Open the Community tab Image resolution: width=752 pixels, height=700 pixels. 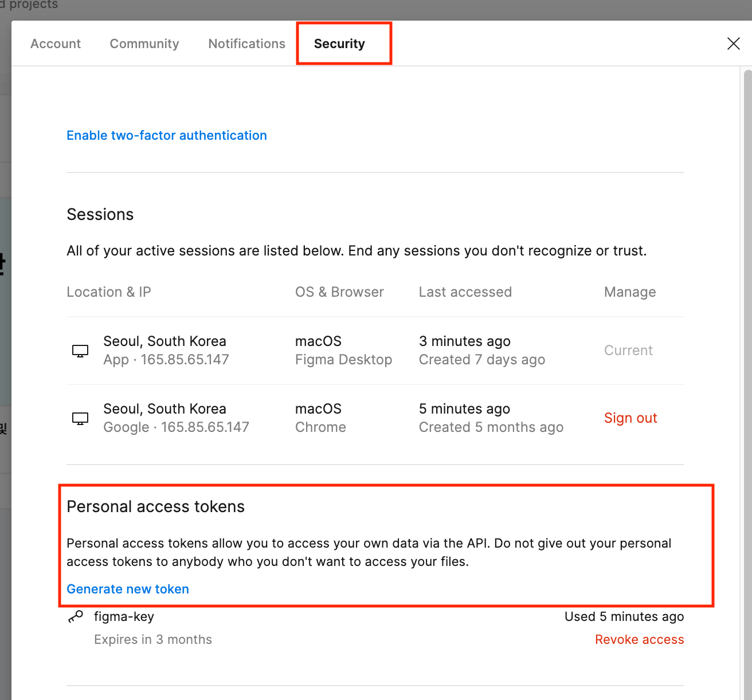pyautogui.click(x=144, y=44)
